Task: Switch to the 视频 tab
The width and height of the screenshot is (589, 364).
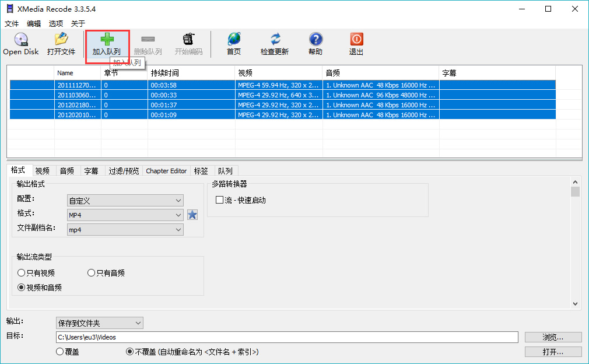Action: click(43, 171)
